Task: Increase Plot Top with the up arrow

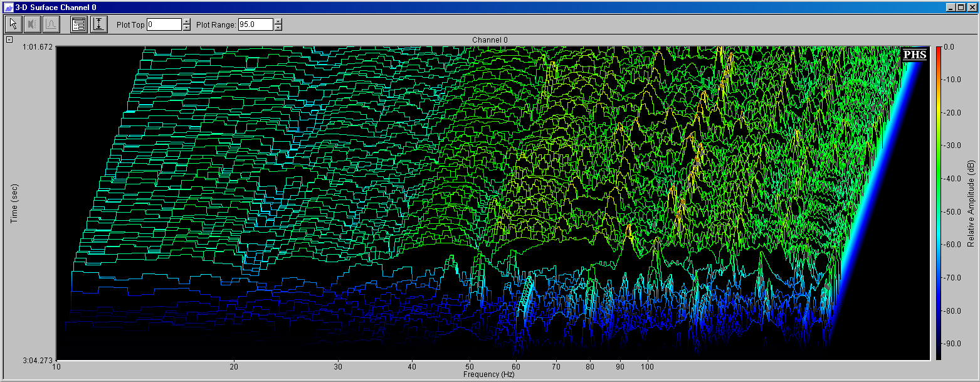Action: point(186,21)
